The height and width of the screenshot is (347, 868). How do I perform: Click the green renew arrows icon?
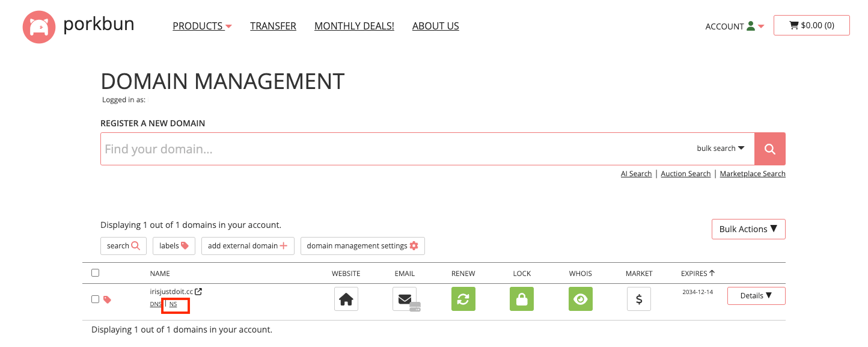pyautogui.click(x=463, y=299)
